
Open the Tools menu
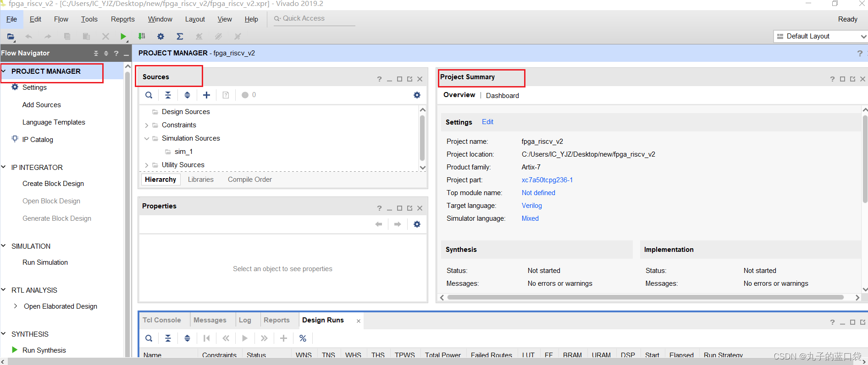click(x=89, y=19)
